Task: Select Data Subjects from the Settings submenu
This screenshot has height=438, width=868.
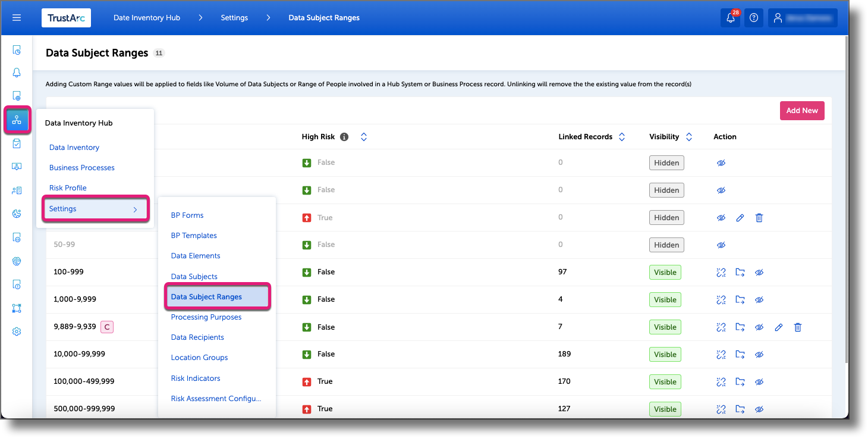Action: 195,276
